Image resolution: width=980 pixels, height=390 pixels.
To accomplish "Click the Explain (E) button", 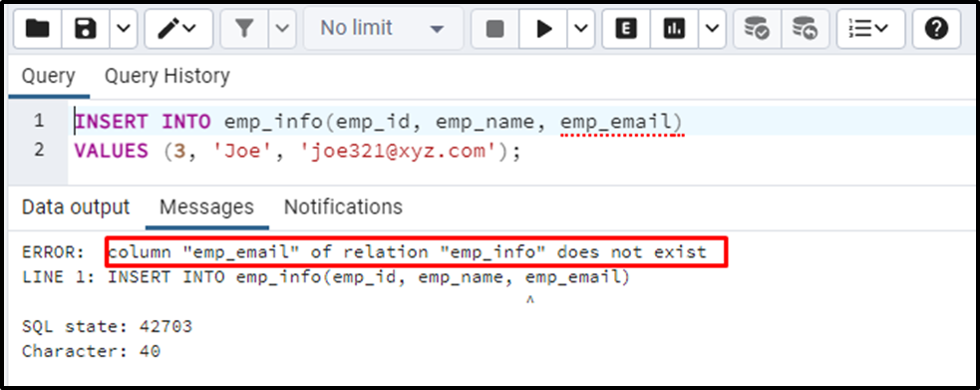I will [626, 29].
